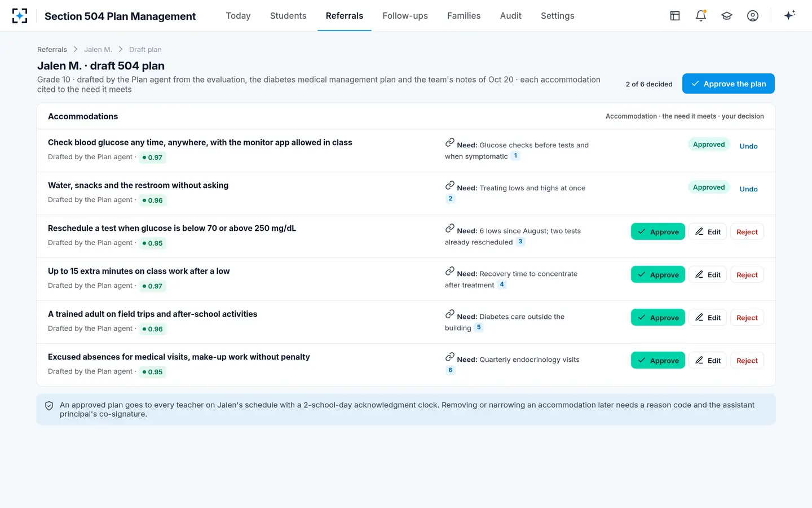Open citation 3 for rescheduled tests

(x=520, y=242)
